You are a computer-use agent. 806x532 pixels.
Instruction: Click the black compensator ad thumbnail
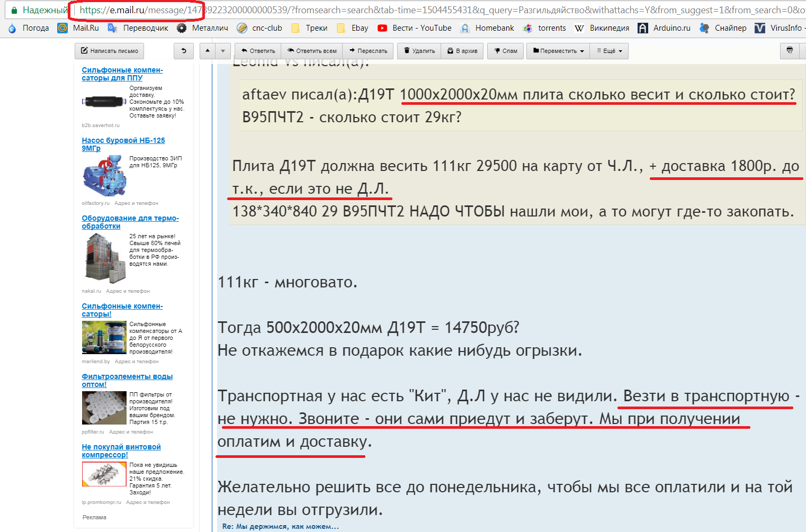pyautogui.click(x=104, y=101)
